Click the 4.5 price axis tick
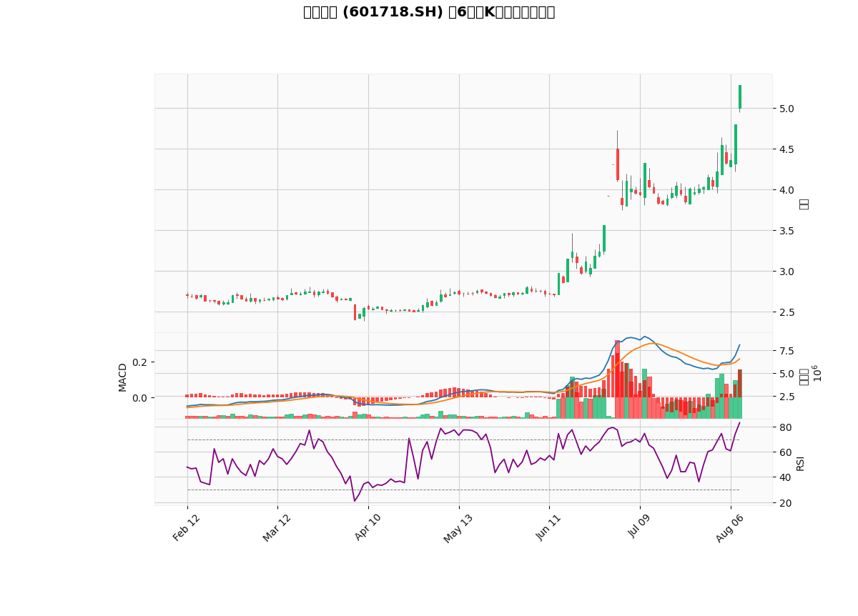This screenshot has height=616, width=858. pos(786,149)
